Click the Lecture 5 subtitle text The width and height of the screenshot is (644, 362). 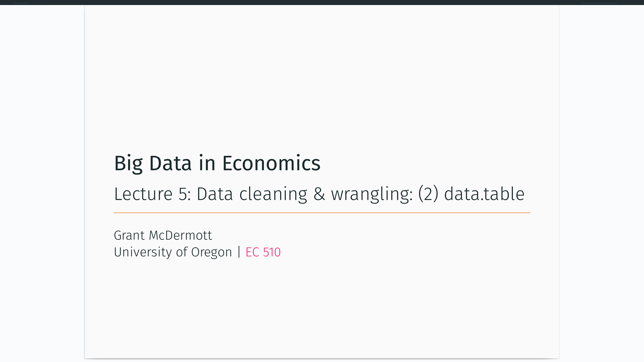pos(319,194)
